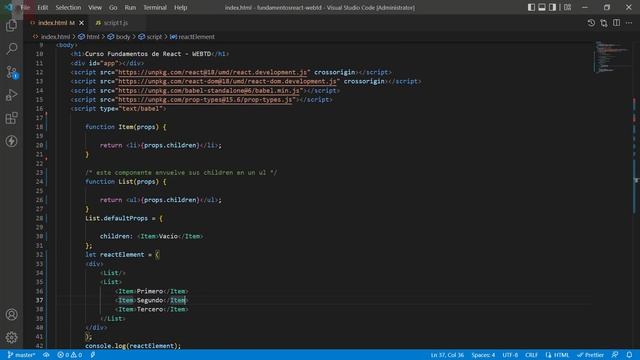Open the react-dom.development.js unpkg link

pyautogui.click(x=227, y=81)
